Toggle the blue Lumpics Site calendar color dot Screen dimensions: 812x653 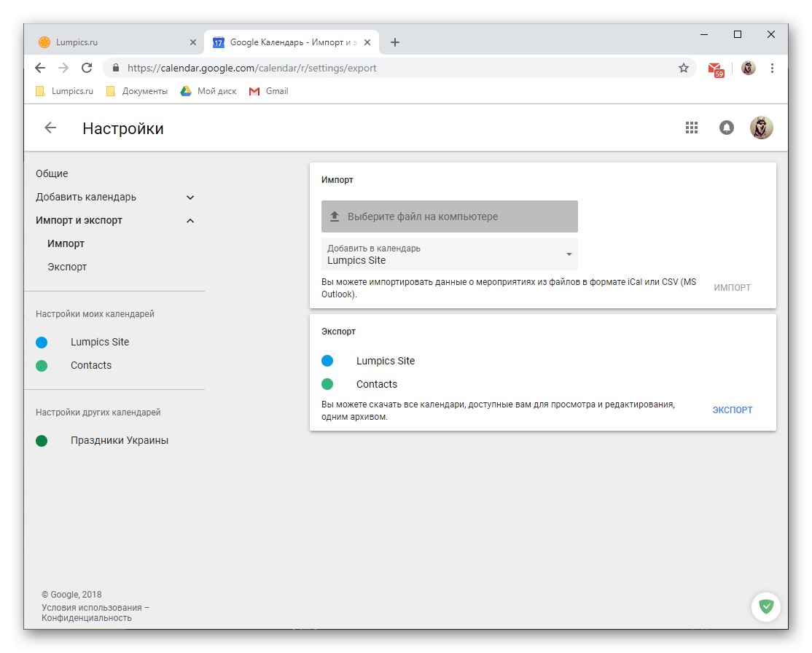coord(42,341)
